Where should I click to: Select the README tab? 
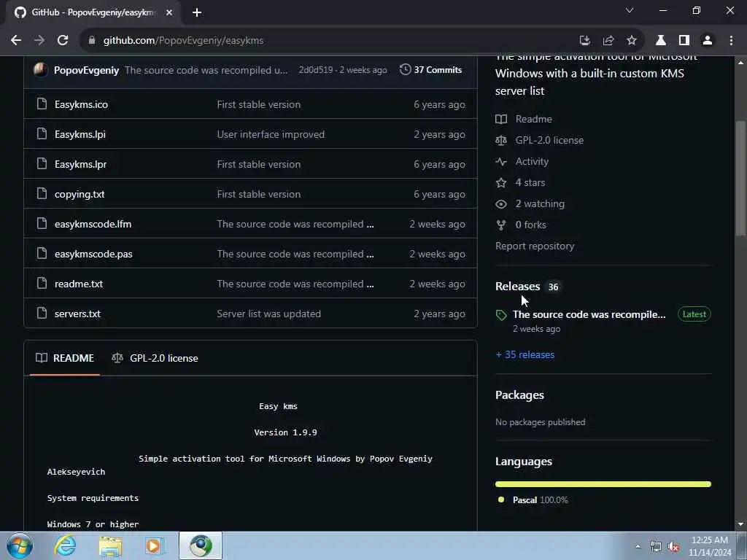coord(65,358)
